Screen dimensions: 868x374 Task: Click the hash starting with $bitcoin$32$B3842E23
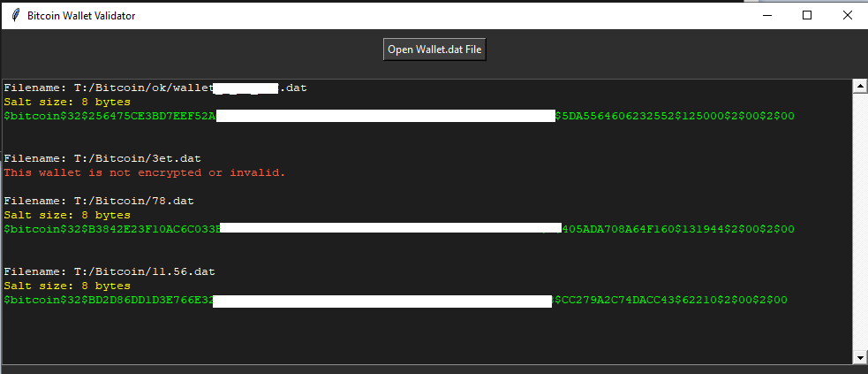[110, 229]
